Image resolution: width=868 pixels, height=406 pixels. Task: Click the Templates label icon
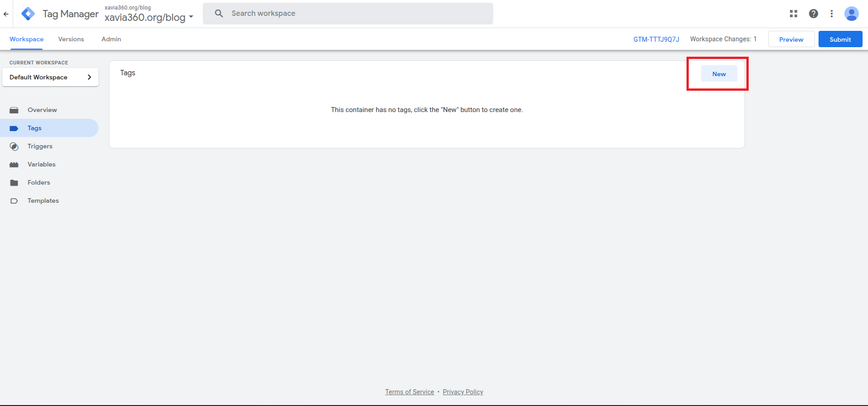tap(14, 201)
